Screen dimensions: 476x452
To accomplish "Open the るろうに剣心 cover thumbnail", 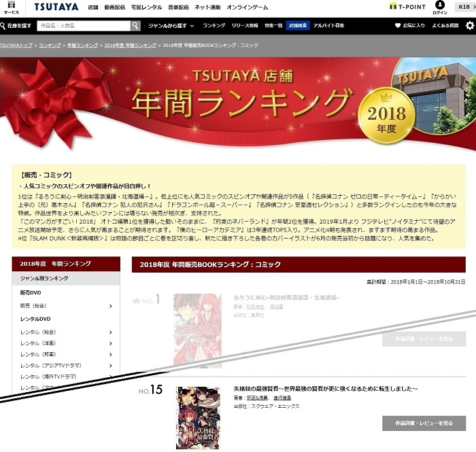I will coord(198,330).
